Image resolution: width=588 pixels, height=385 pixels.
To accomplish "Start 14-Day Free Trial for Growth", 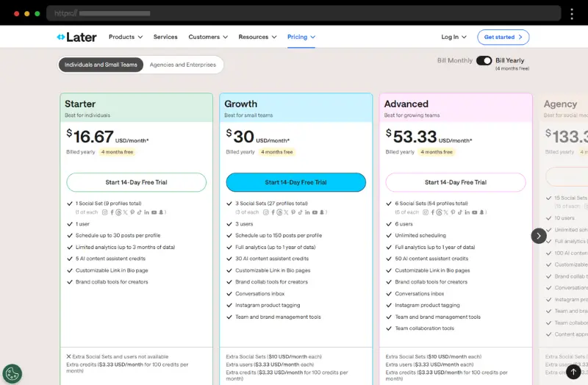I will (x=296, y=182).
